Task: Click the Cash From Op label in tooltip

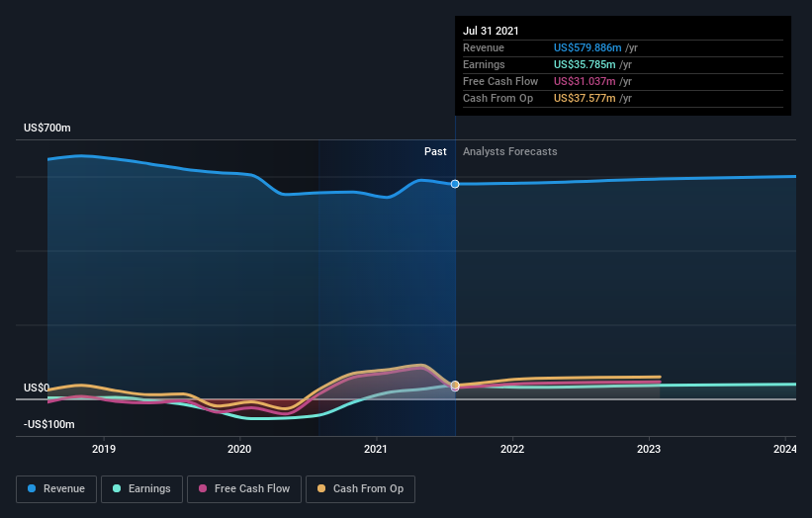Action: tap(497, 98)
